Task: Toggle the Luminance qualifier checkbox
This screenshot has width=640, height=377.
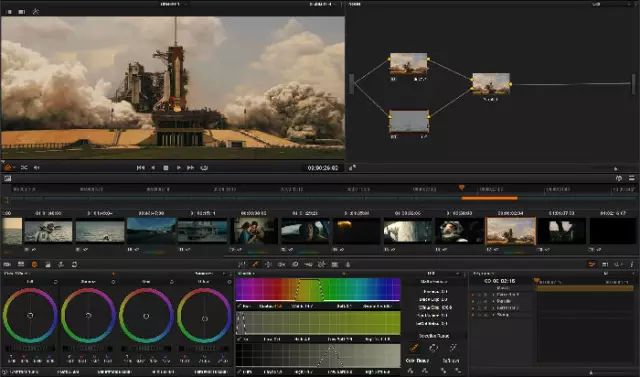Action: tap(239, 372)
